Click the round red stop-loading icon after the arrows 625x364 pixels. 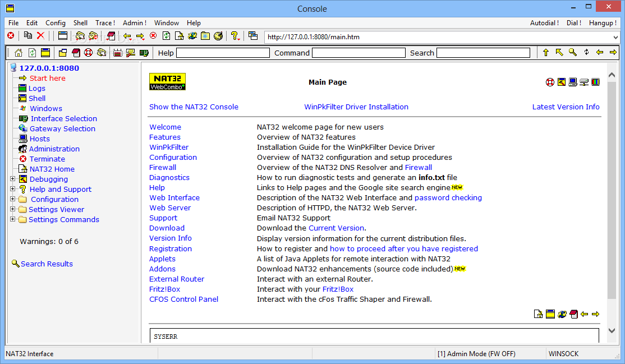coord(153,35)
